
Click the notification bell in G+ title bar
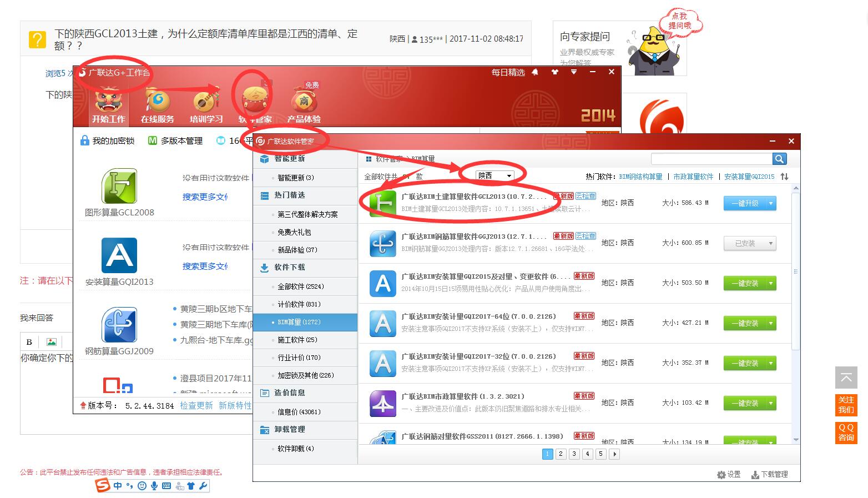coord(535,72)
